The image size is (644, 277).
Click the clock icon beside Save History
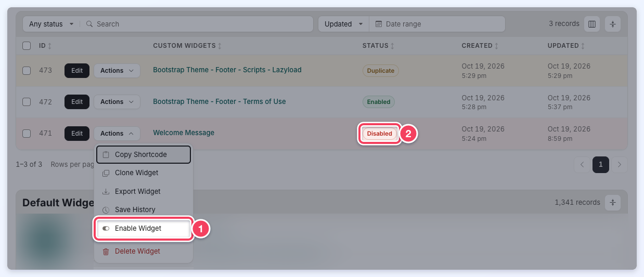point(106,210)
